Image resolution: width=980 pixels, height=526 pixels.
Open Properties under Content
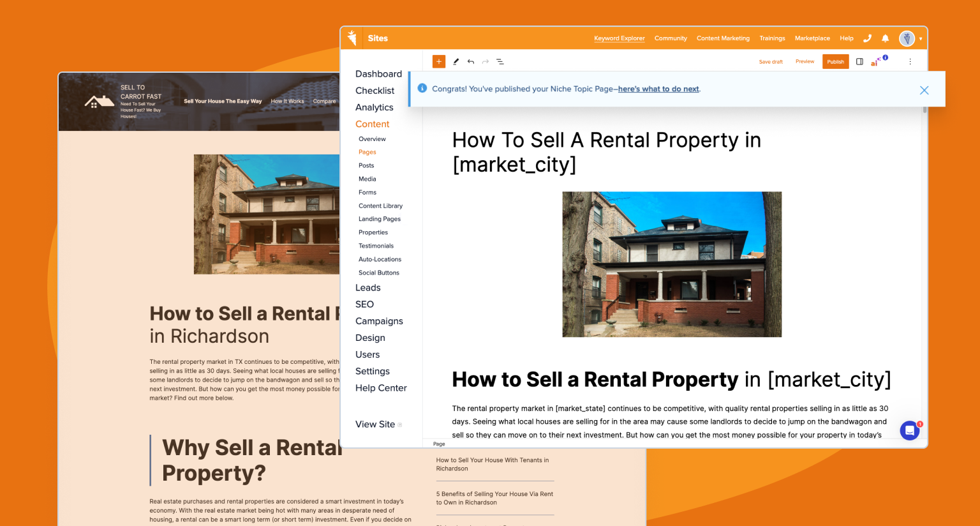[373, 232]
